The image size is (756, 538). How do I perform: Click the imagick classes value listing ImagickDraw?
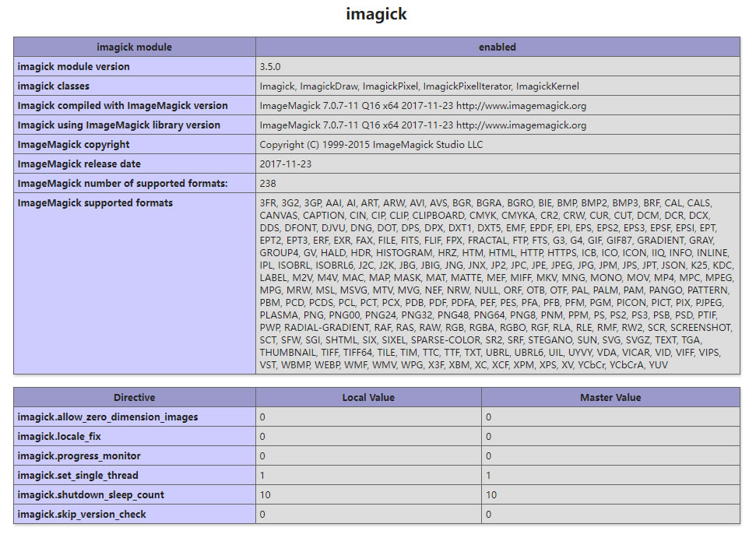pyautogui.click(x=419, y=86)
